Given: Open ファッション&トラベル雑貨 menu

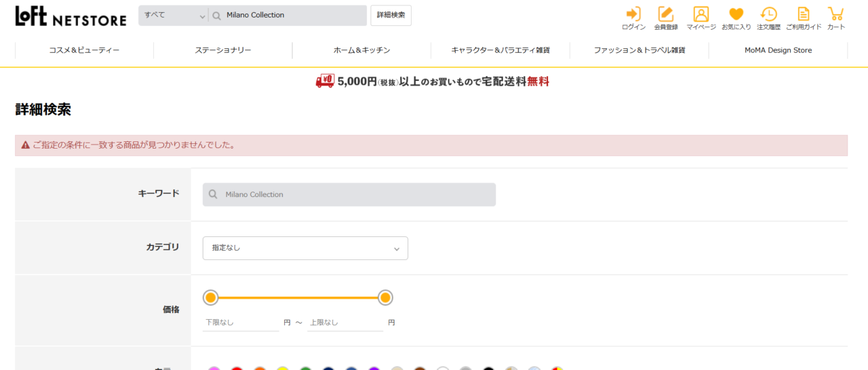Looking at the screenshot, I should [639, 50].
